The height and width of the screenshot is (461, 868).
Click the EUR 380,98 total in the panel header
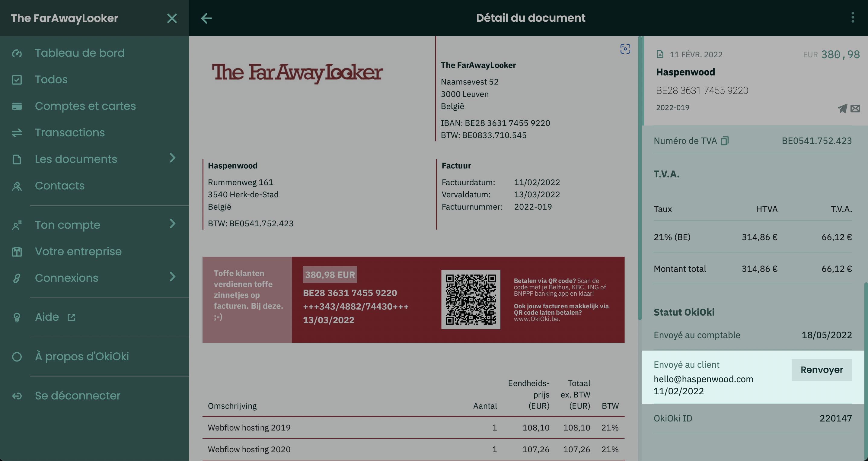[x=831, y=55]
